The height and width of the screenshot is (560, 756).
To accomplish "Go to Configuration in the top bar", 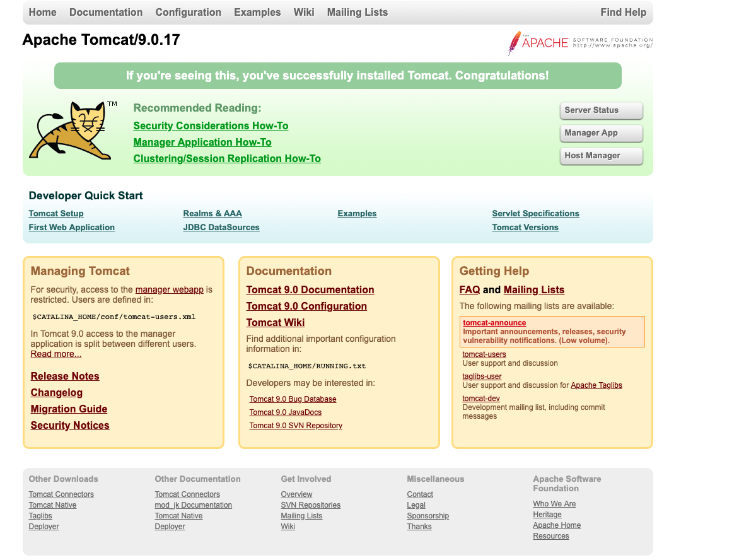I will (x=188, y=13).
